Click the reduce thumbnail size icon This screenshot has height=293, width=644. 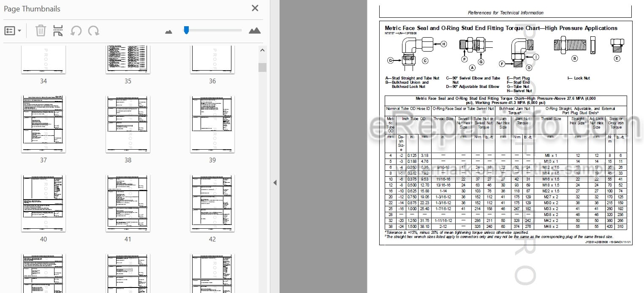tap(168, 31)
